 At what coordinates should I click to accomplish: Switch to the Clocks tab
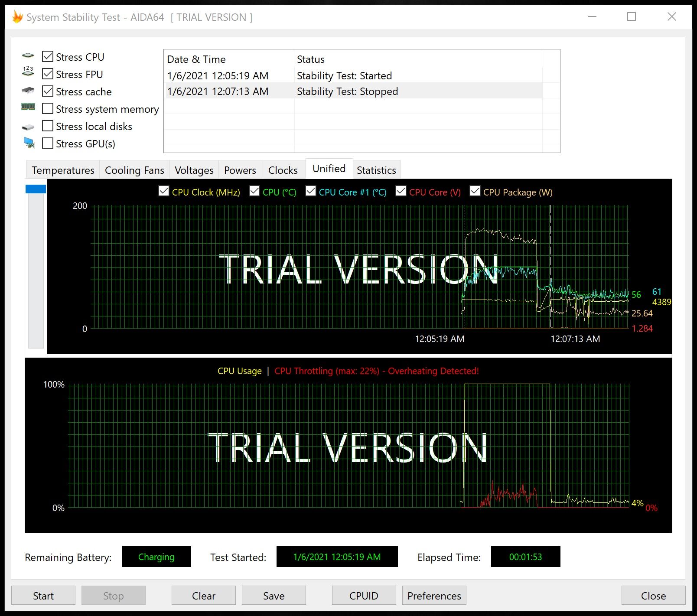click(283, 170)
